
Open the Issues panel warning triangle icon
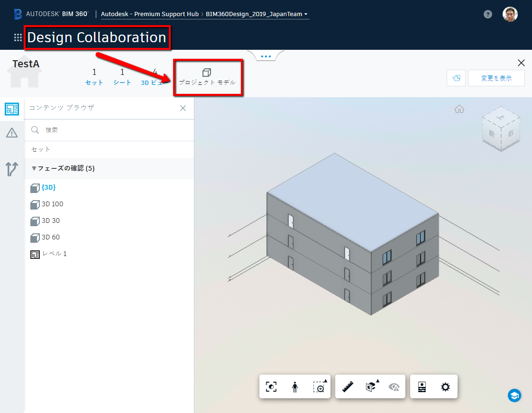tap(11, 132)
